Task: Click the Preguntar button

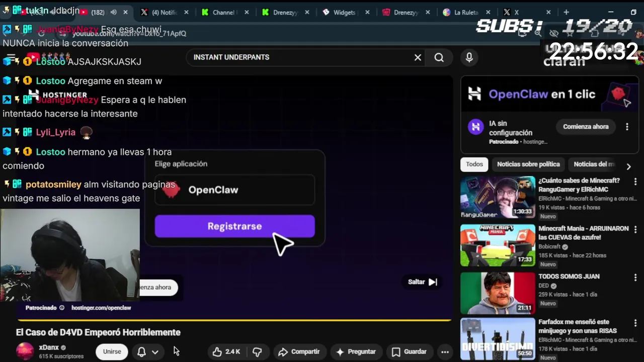Action: tap(356, 351)
